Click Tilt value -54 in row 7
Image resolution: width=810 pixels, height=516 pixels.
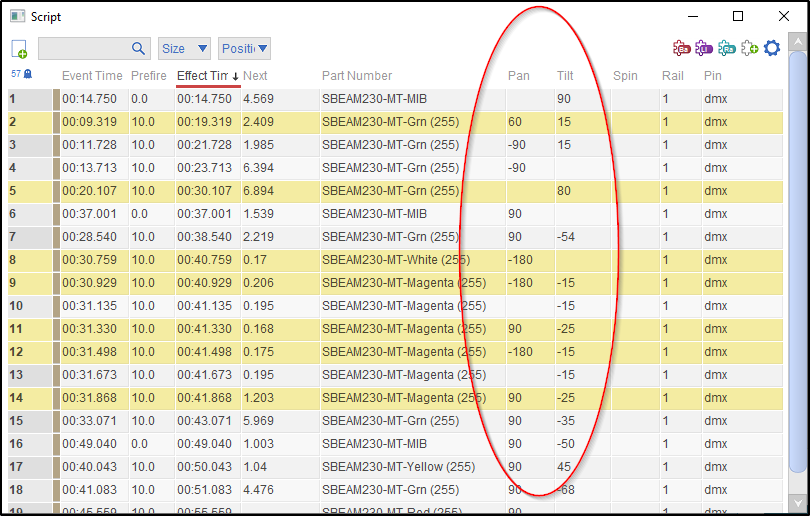click(566, 237)
